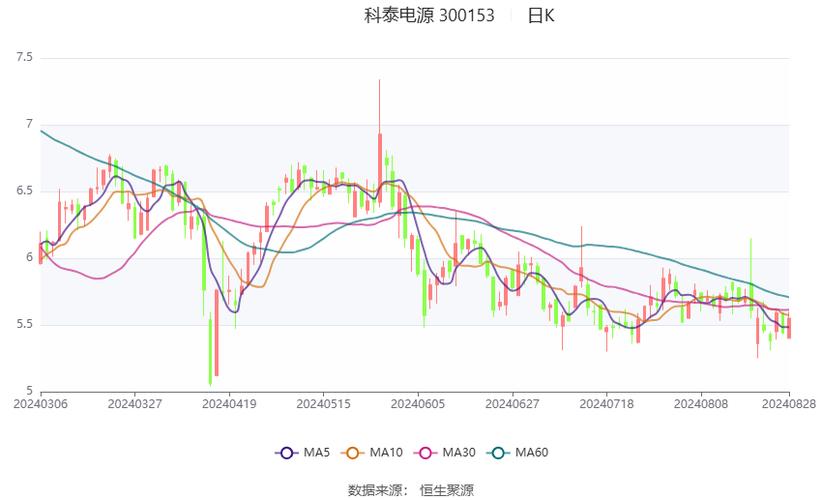The image size is (822, 500).
Task: Click the 5.5 price label on the y-axis
Action: tap(24, 325)
